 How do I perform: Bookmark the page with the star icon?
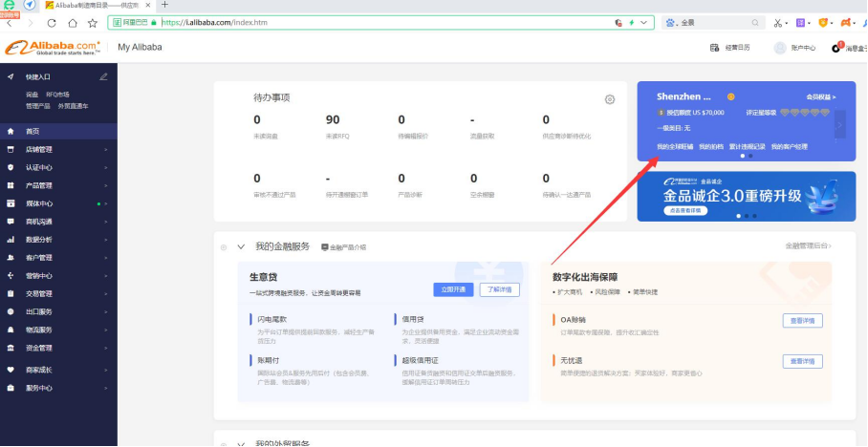(x=92, y=22)
